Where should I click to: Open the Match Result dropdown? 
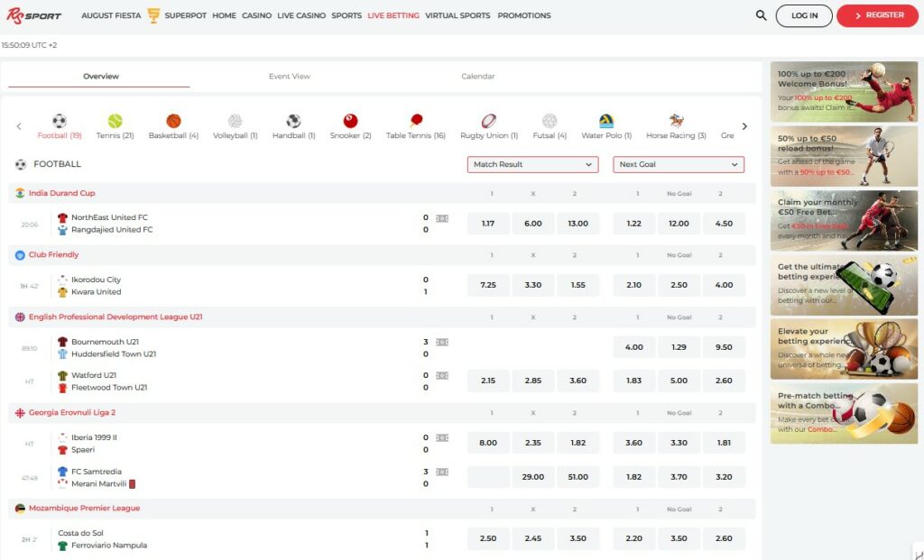pyautogui.click(x=532, y=164)
